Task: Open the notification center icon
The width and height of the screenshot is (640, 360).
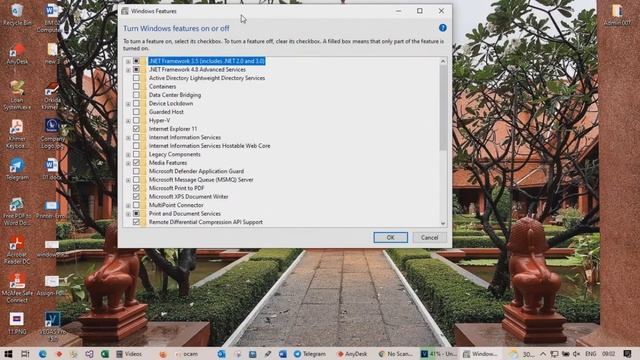Action: [x=628, y=354]
